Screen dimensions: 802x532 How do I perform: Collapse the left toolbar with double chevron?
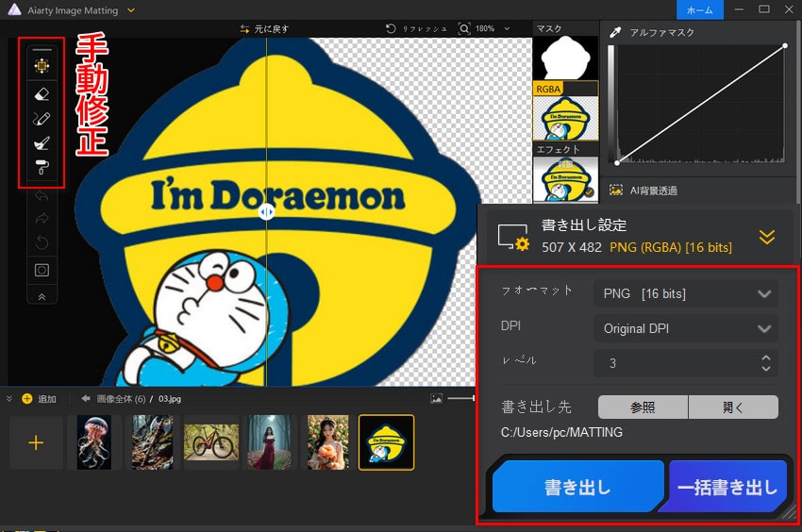point(42,297)
